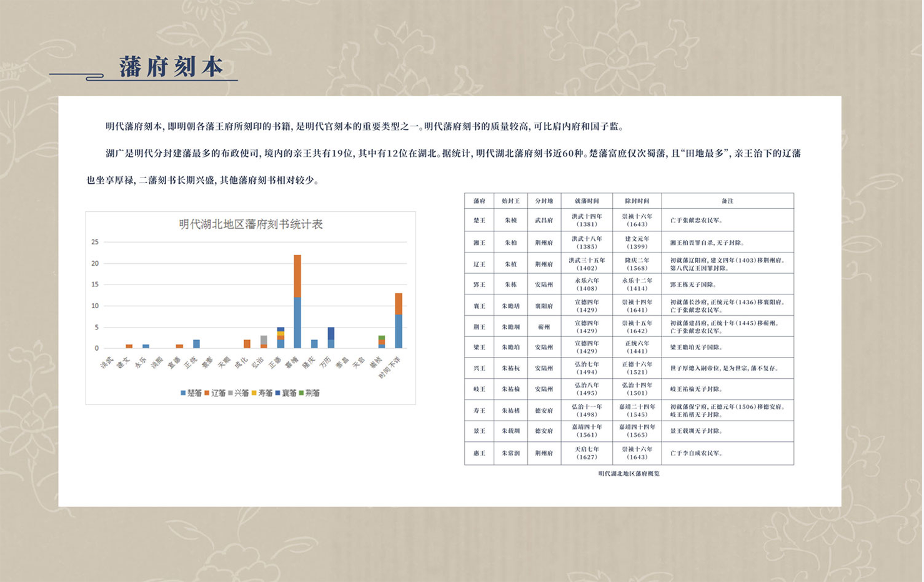The width and height of the screenshot is (924, 582).
Task: Click the 郢王 cell in the table
Action: (479, 284)
